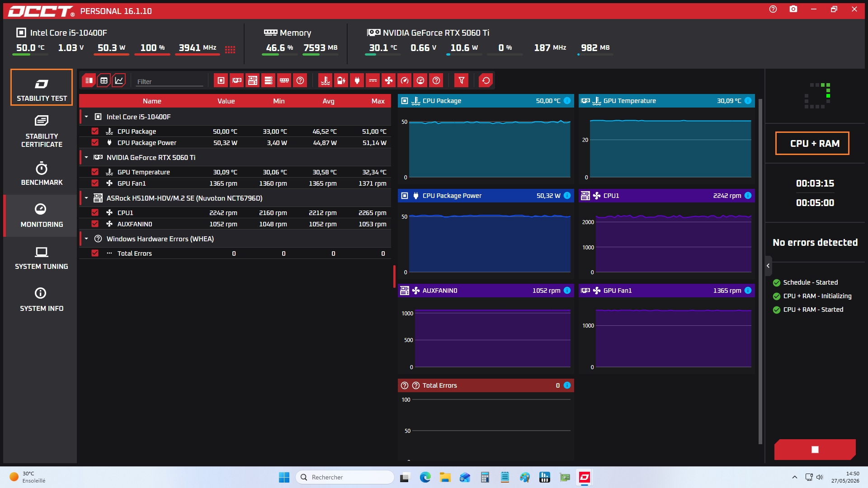Click the graphs panel vertical scrollbar
This screenshot has height=488, width=868.
pos(760,271)
